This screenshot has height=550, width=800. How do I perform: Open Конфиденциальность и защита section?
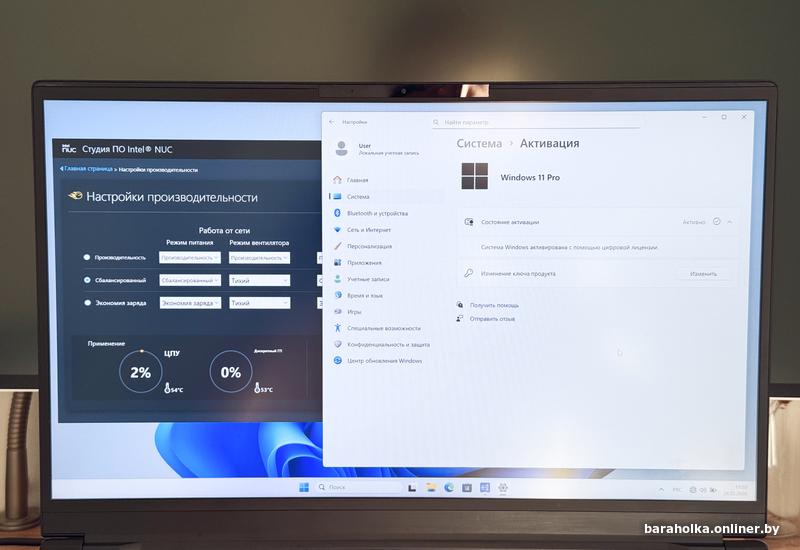(387, 344)
